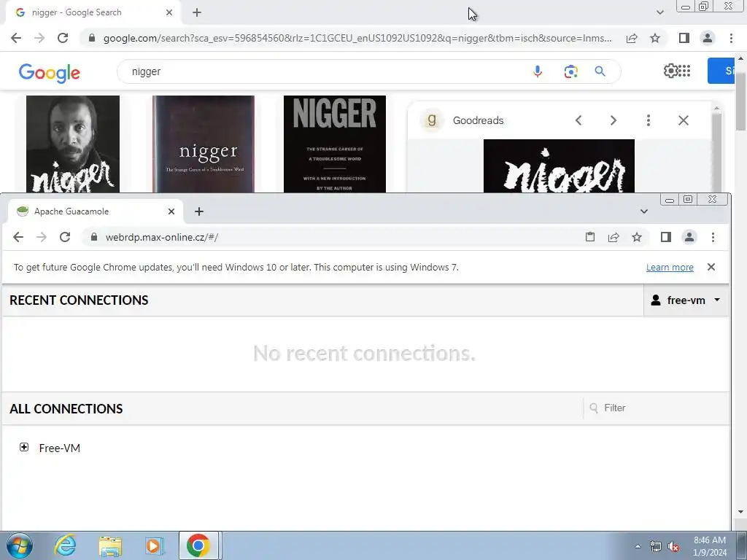747x560 pixels.
Task: Share the Google Search page
Action: pyautogui.click(x=632, y=38)
